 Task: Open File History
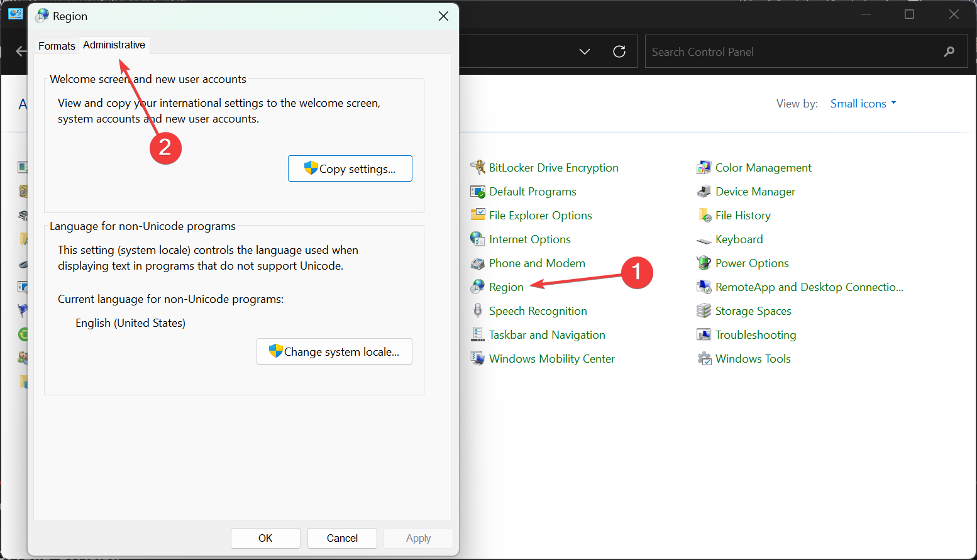click(x=742, y=215)
